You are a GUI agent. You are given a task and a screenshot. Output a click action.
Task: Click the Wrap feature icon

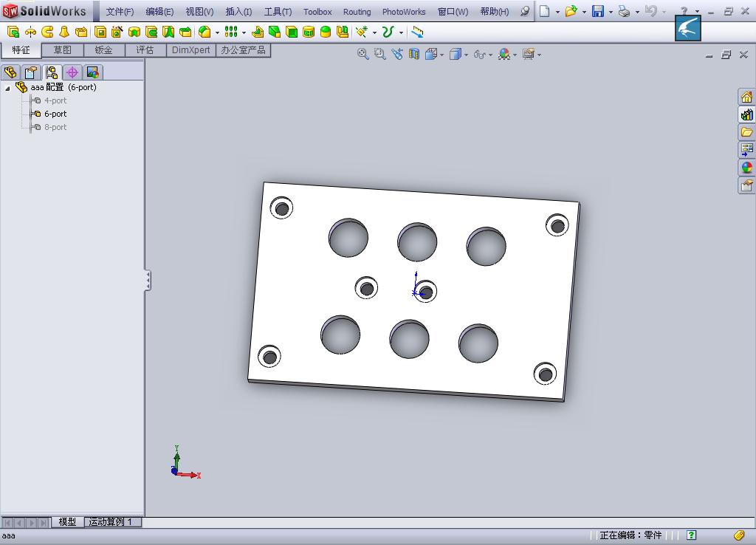click(x=309, y=32)
